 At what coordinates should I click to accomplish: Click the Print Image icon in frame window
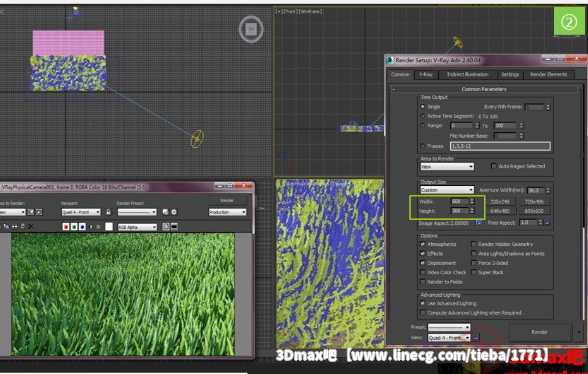click(22, 227)
